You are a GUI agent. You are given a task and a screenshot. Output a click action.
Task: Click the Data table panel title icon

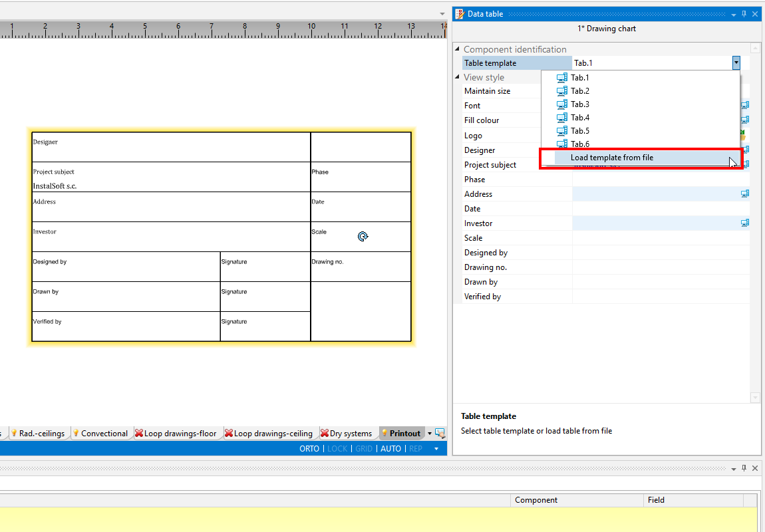[x=460, y=14]
